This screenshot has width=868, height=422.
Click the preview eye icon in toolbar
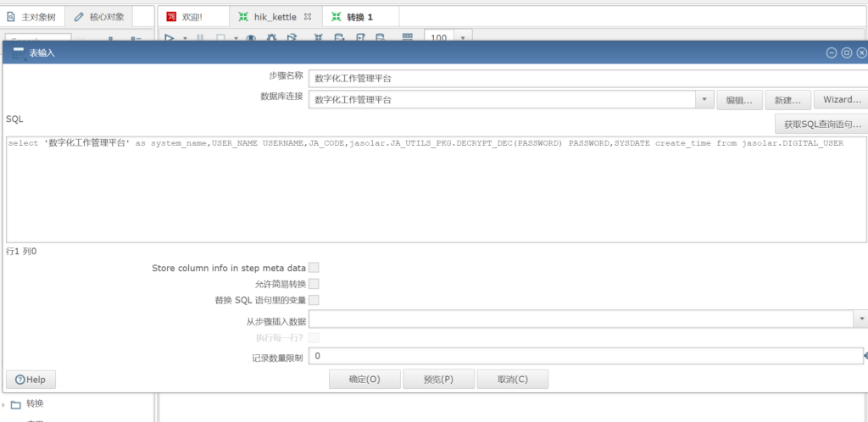[x=251, y=37]
